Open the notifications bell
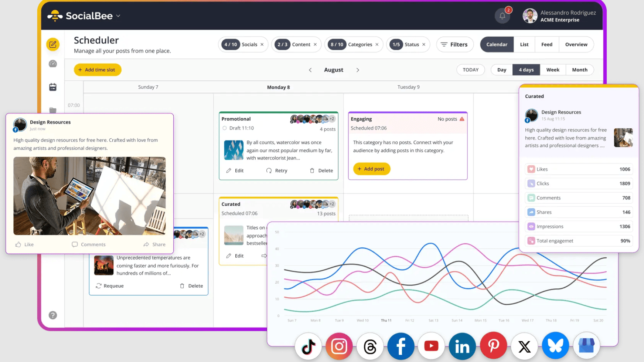Screen dimensions: 644x362 [502, 16]
